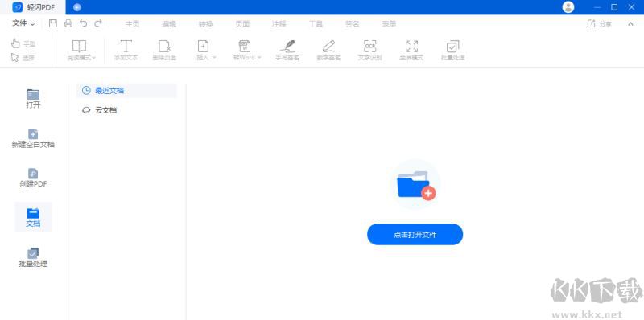Viewport: 644px width, 320px height.
Task: Open the 手写签名 handwritten signature tool
Action: [287, 51]
